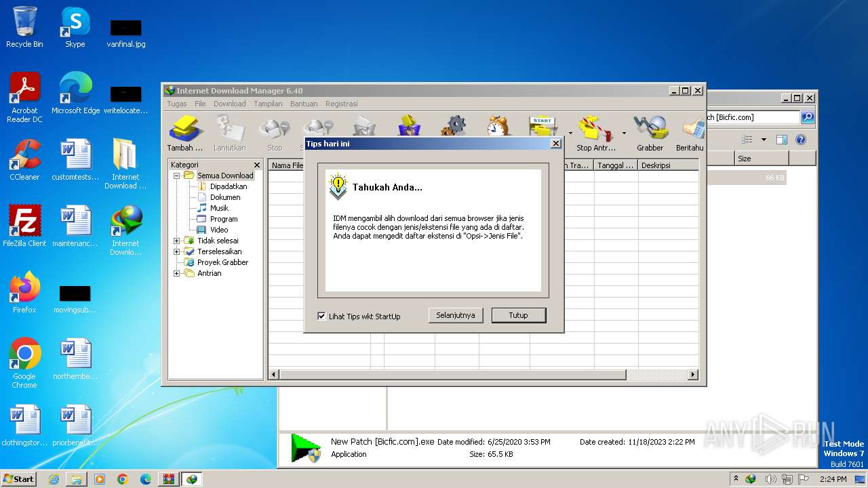This screenshot has height=488, width=868.
Task: Click the Internet Explorer taskbar icon
Action: 54,479
